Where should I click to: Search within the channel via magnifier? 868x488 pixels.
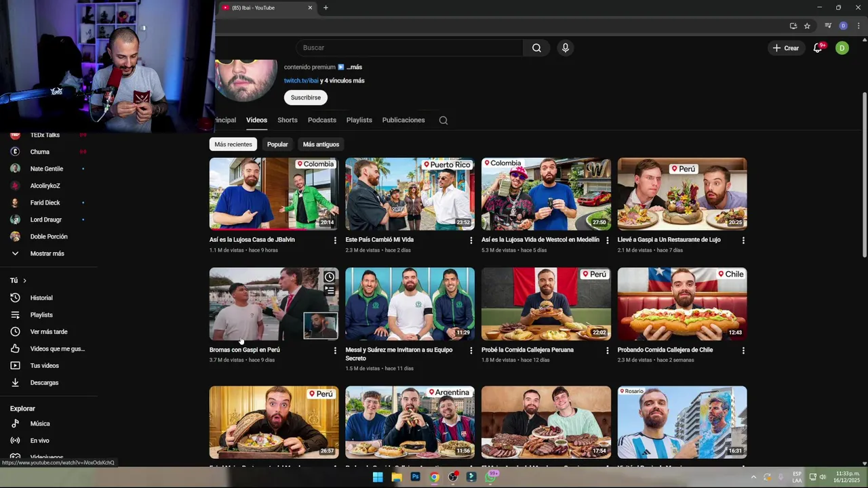[443, 120]
